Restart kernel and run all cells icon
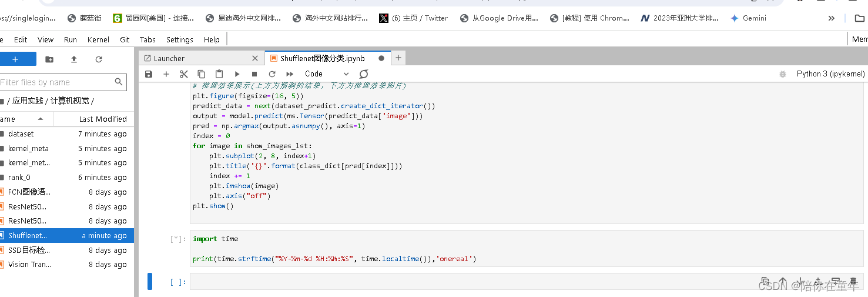This screenshot has width=868, height=297. (290, 74)
